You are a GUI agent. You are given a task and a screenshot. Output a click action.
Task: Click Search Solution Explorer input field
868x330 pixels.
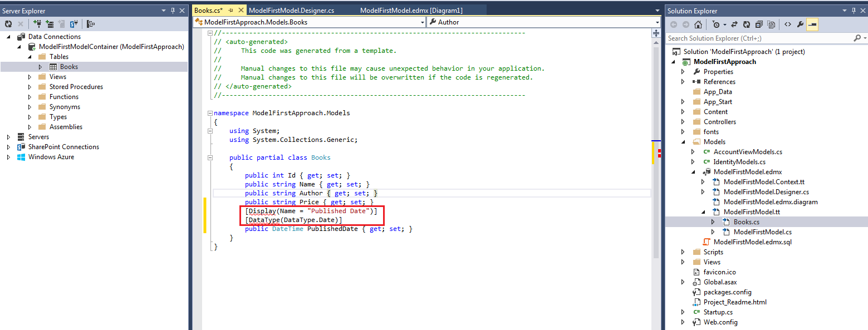click(x=759, y=38)
